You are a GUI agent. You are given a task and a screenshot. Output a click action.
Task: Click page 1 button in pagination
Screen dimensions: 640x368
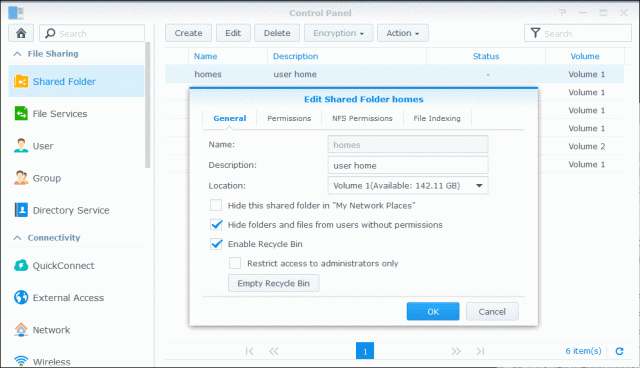coord(365,351)
